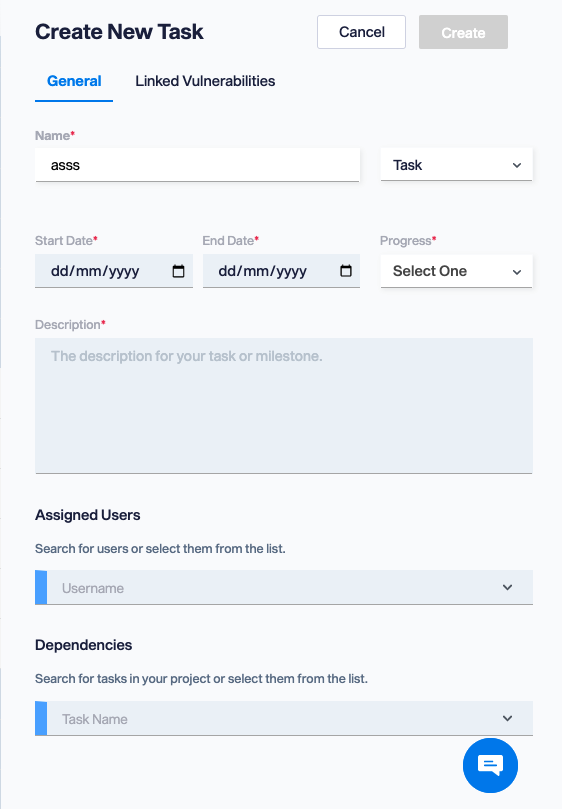Click the chevron arrow in Task Name field

507,718
